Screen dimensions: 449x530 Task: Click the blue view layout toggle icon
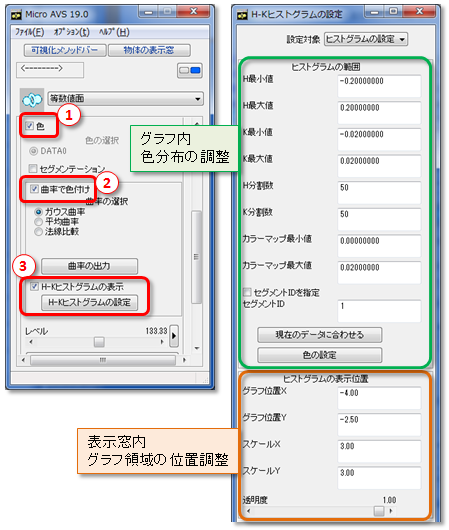pos(190,71)
